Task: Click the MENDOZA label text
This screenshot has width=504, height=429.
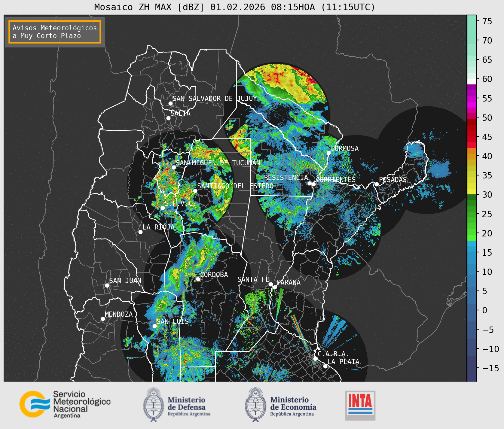Action: pos(119,314)
